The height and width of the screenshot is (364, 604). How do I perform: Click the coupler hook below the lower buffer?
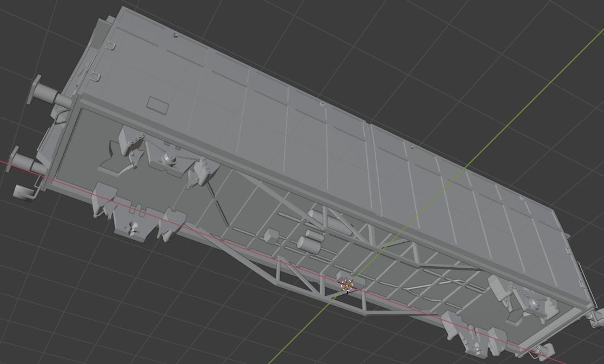24,193
